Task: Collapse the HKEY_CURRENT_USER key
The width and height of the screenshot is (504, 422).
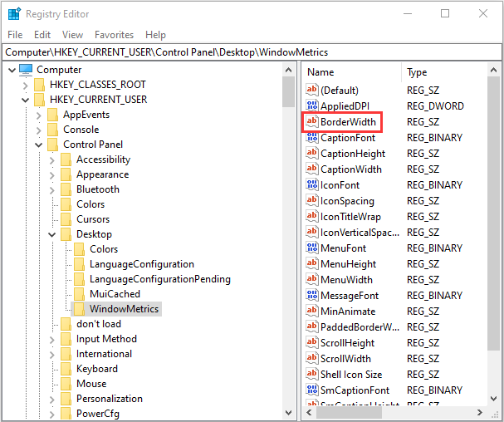Action: 25,100
